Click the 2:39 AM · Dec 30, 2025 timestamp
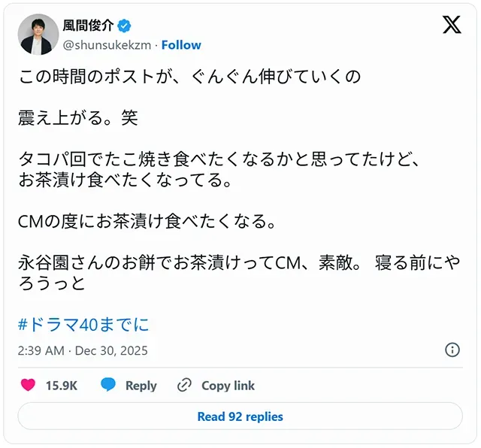The width and height of the screenshot is (481, 448). coord(83,350)
